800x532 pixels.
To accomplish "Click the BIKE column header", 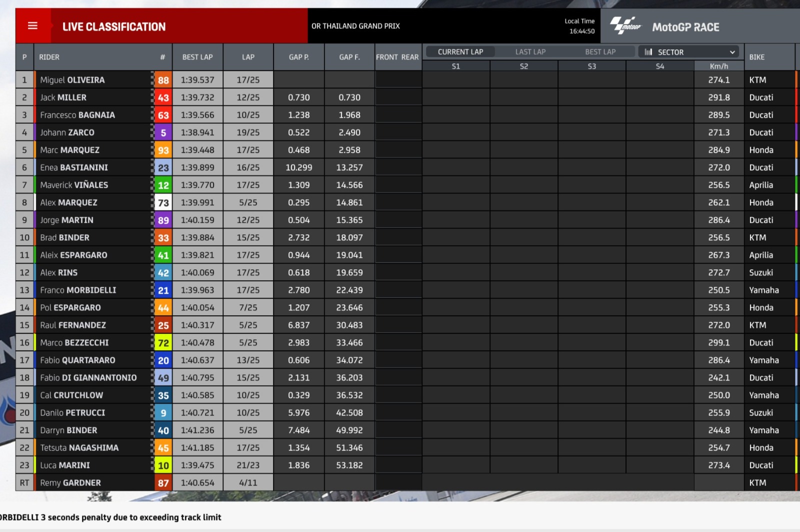I will click(756, 57).
